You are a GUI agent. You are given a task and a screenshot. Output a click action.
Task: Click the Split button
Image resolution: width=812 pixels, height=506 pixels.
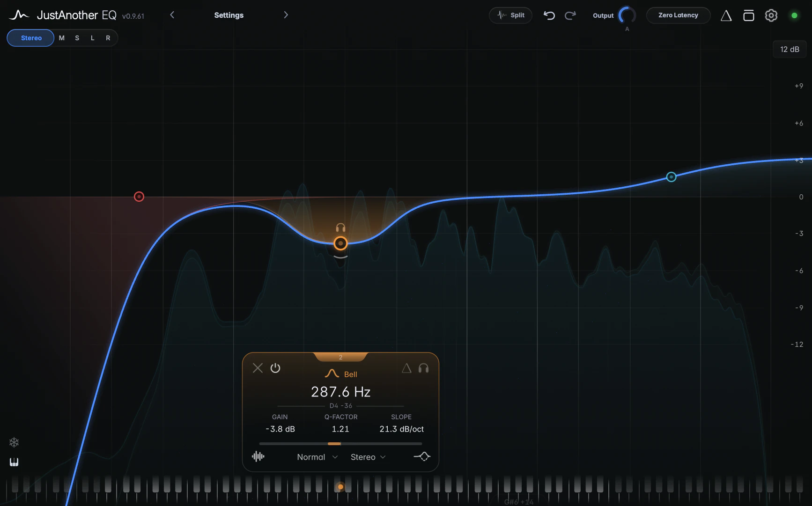pyautogui.click(x=510, y=15)
